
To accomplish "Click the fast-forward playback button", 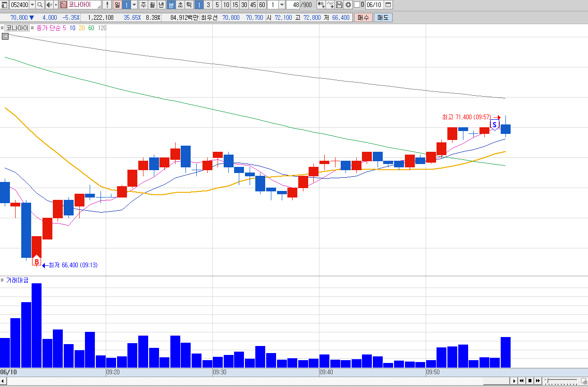I will [538, 380].
